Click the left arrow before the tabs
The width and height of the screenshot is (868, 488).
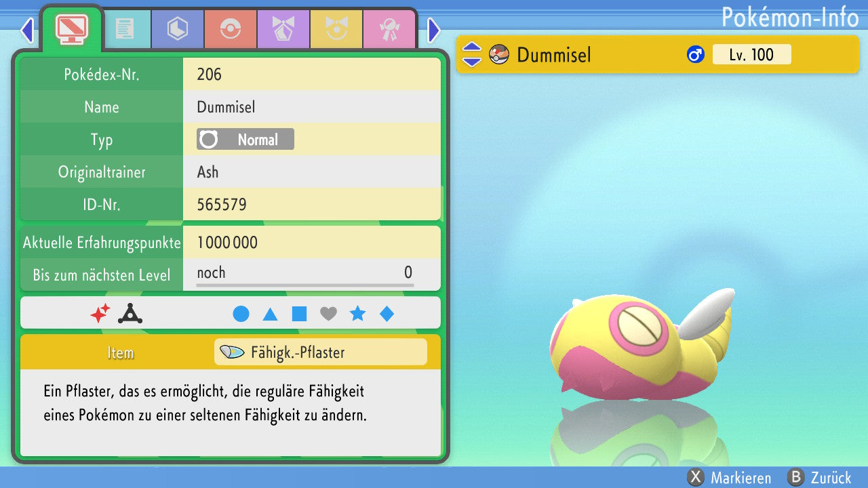pos(27,30)
